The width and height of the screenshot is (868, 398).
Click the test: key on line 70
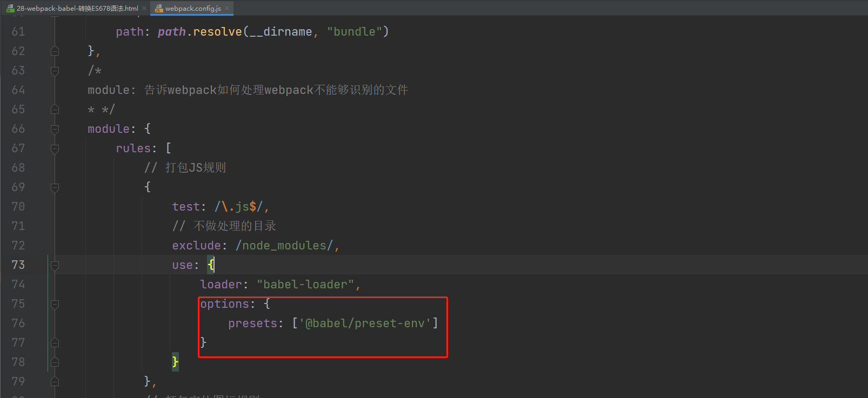point(189,207)
